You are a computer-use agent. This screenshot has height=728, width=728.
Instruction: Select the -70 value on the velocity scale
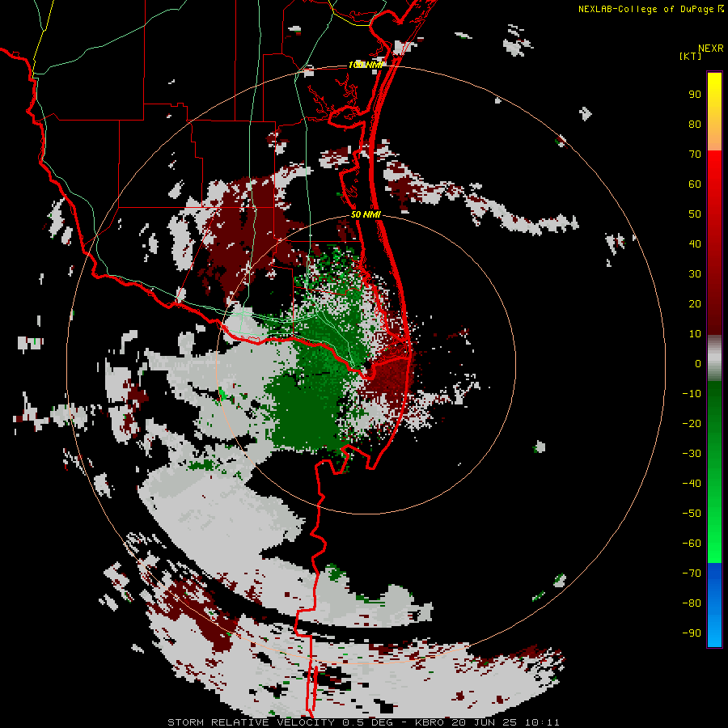(692, 574)
